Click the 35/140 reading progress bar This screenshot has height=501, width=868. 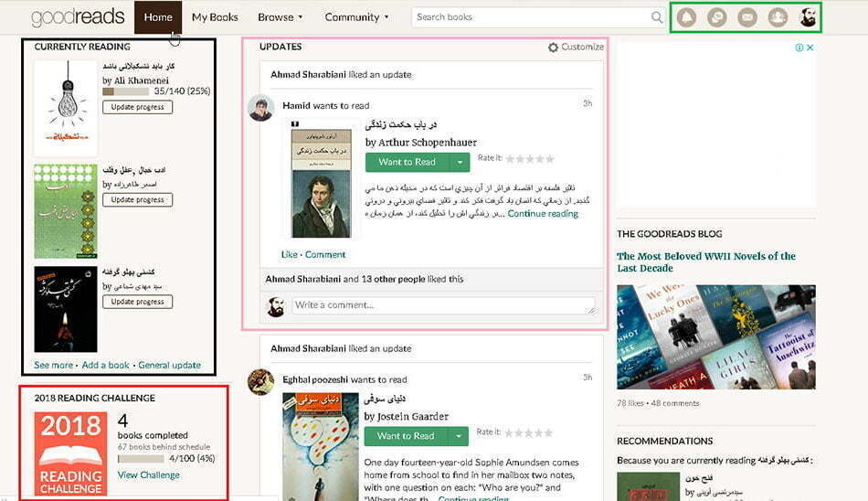coord(126,91)
